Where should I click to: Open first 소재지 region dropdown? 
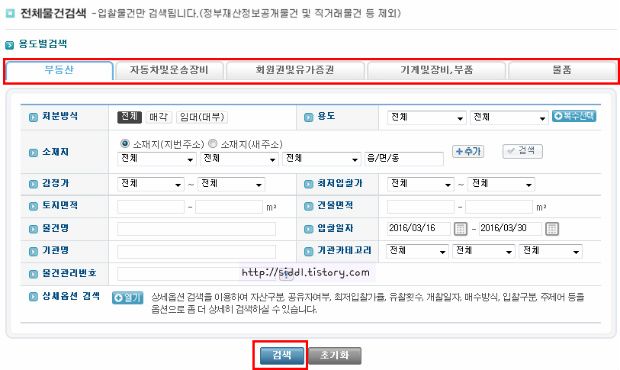pos(157,159)
